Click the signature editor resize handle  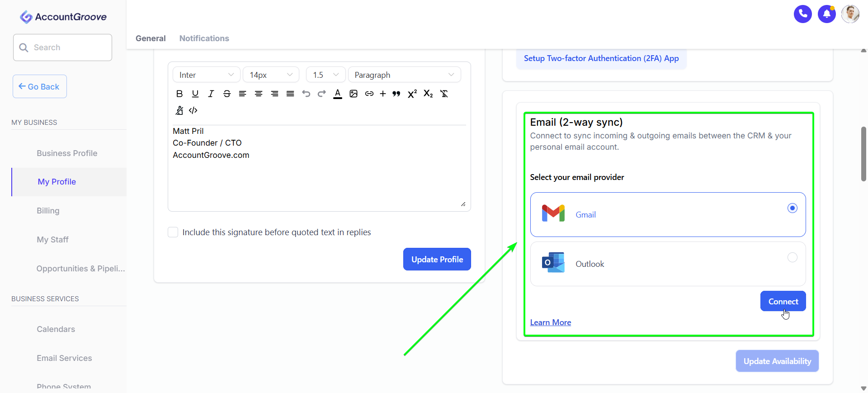click(463, 204)
